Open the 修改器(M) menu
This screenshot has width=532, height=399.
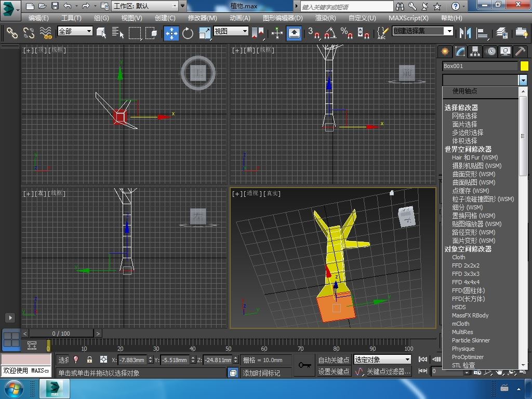pos(203,18)
